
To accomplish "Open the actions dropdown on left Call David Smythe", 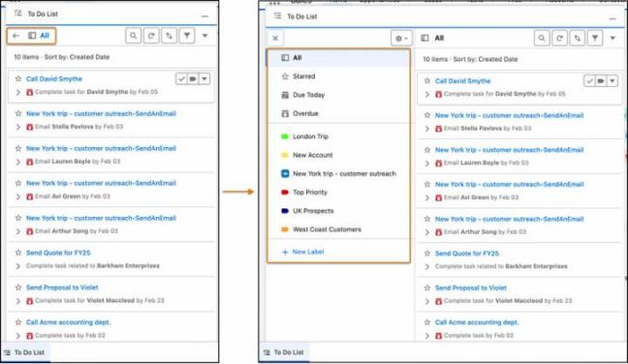I will coord(204,78).
